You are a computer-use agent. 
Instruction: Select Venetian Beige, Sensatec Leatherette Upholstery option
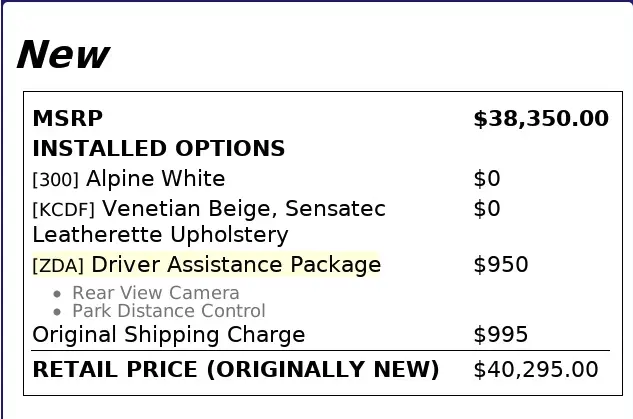click(208, 222)
